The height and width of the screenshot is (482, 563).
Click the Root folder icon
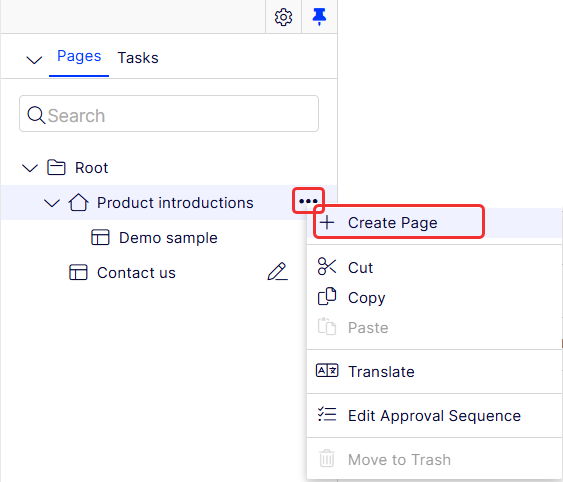pos(56,167)
